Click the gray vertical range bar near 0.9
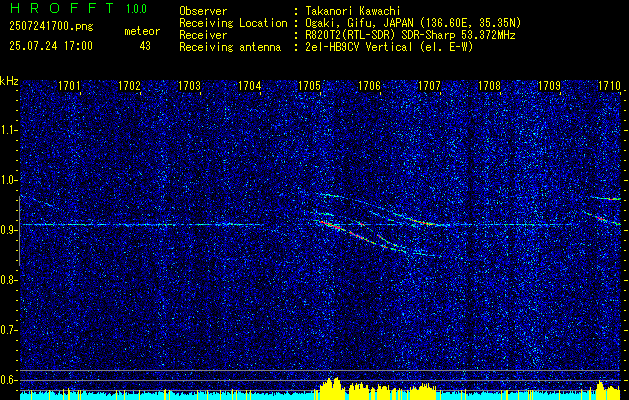Image resolution: width=629 pixels, height=400 pixels. [19, 231]
